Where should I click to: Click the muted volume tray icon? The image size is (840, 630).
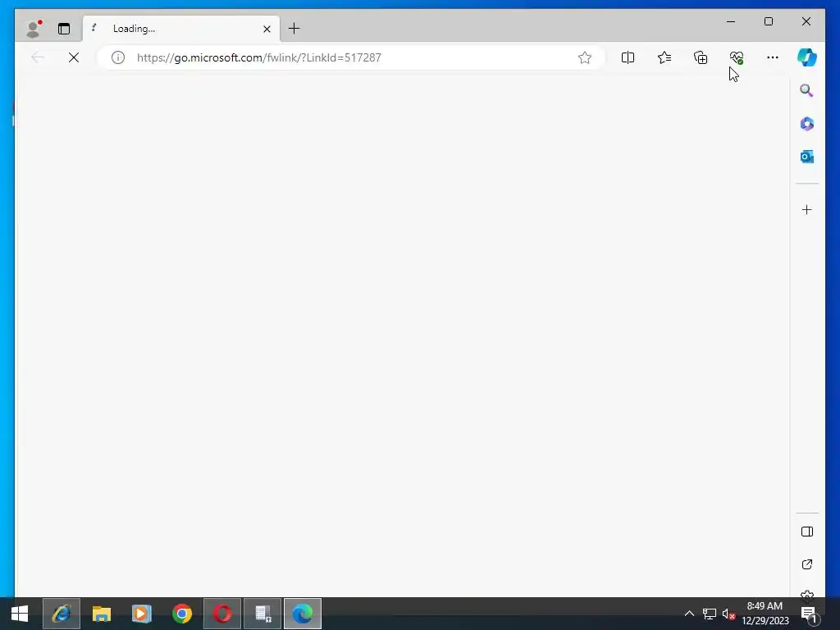[728, 614]
